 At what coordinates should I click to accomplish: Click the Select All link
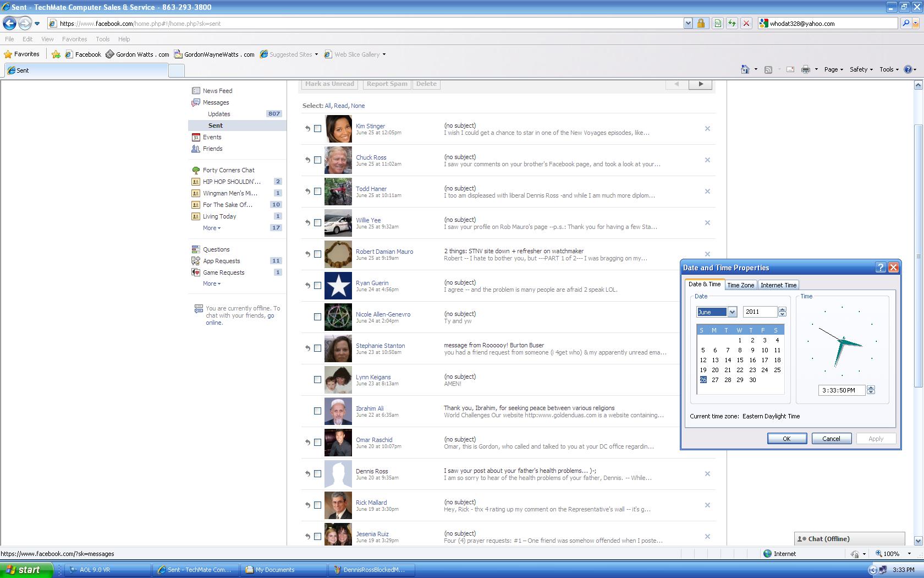point(328,106)
